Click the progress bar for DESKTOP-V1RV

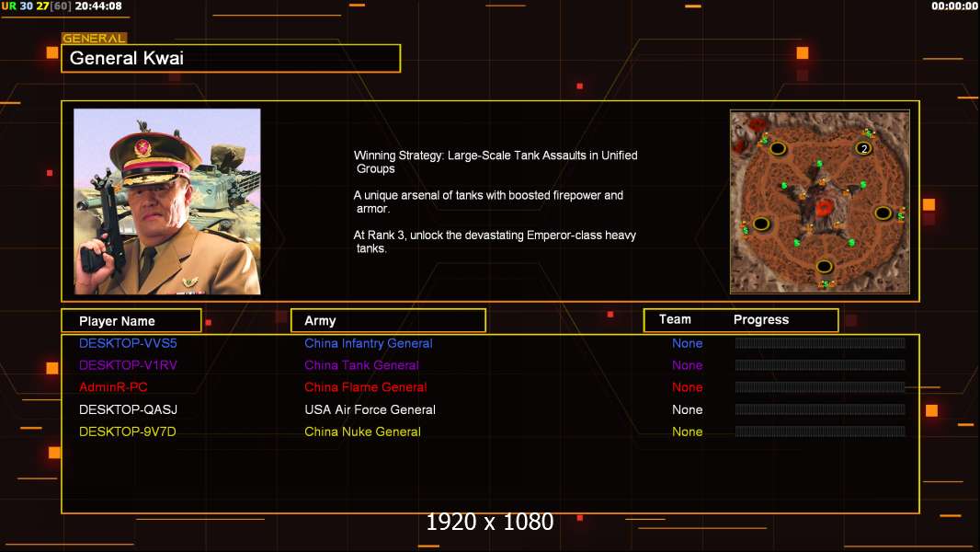[820, 364]
